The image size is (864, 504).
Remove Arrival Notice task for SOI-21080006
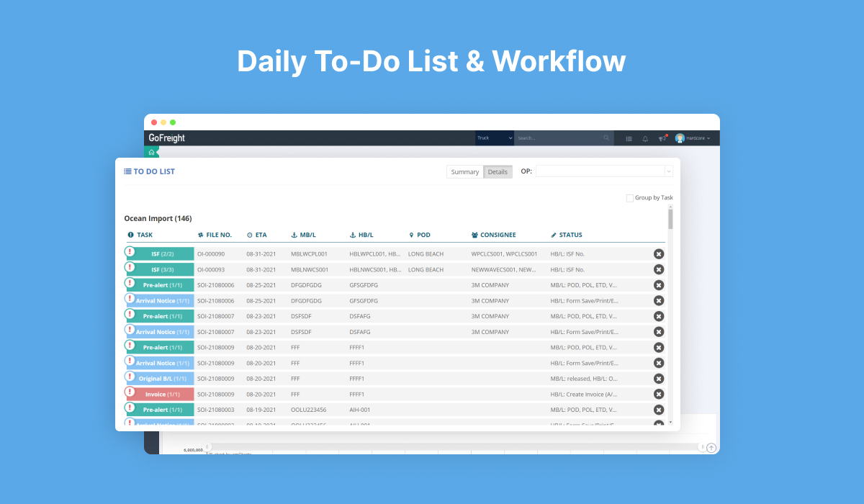click(x=658, y=301)
